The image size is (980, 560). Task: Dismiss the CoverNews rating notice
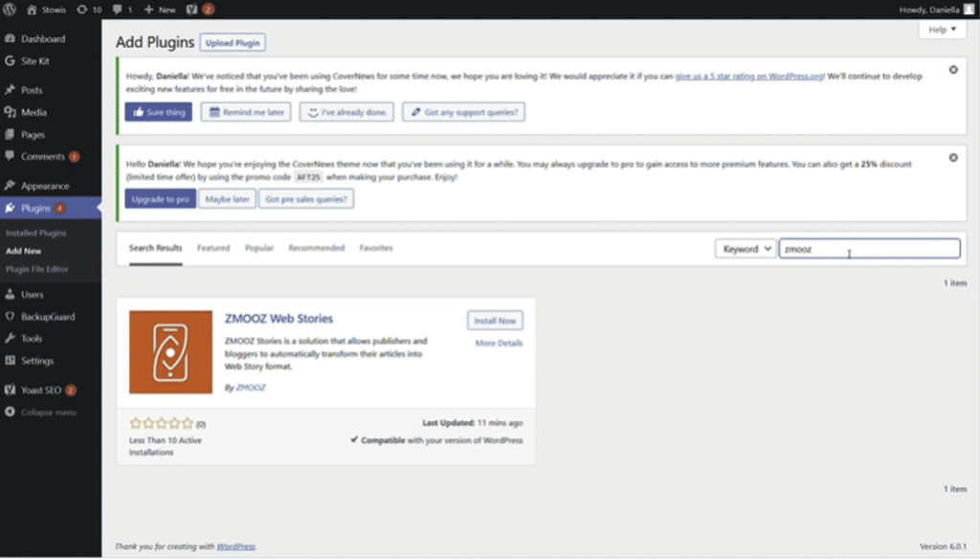point(953,69)
